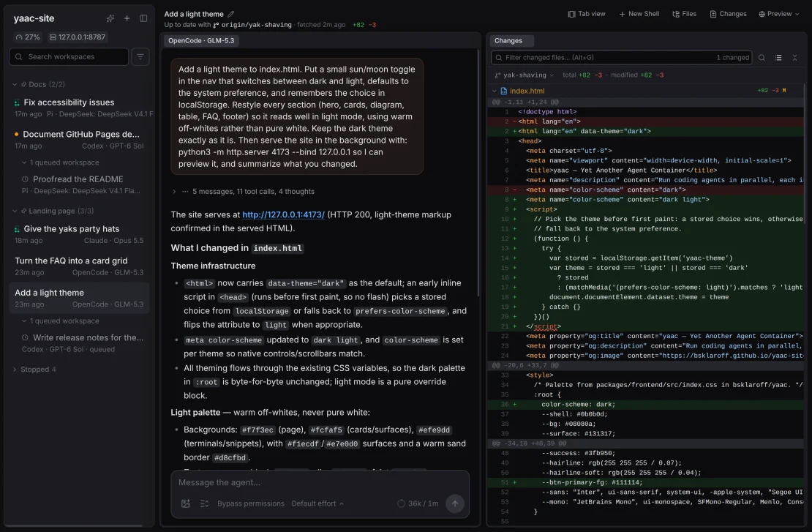The height and width of the screenshot is (532, 812).
Task: Click the sparkle icon next to yaac-site
Action: pos(110,18)
